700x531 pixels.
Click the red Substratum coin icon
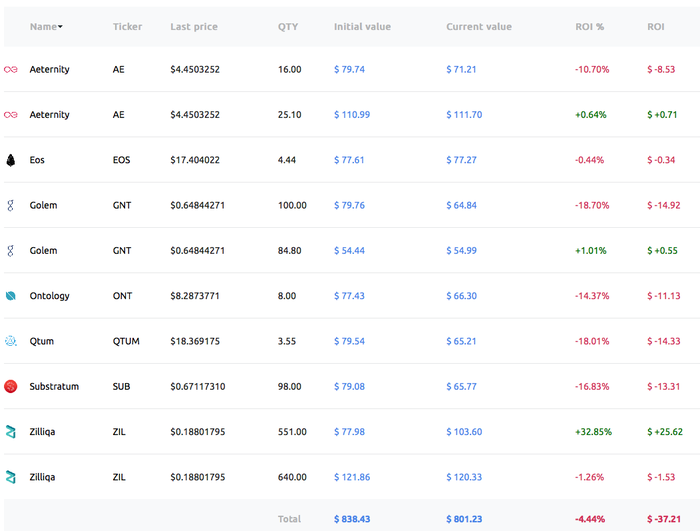point(11,386)
